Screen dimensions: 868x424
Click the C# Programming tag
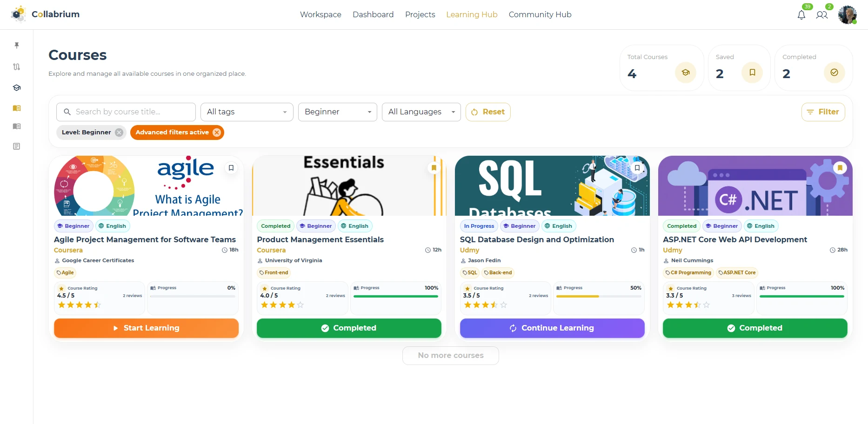(x=688, y=273)
